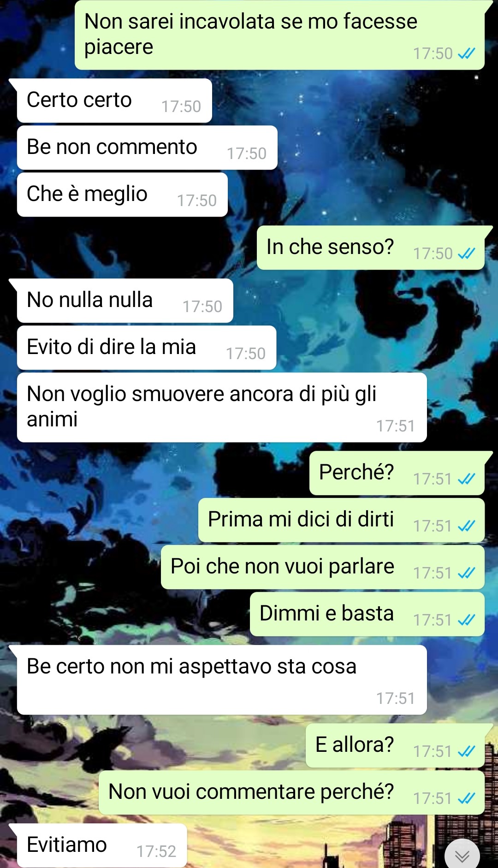Tap ticks on 'Prima mi dici di dirti'
The width and height of the screenshot is (498, 868).
click(466, 526)
